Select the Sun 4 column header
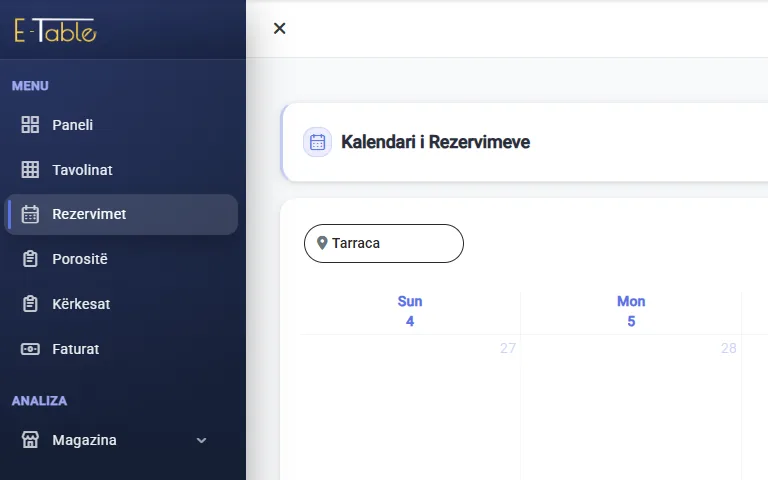 tap(410, 311)
